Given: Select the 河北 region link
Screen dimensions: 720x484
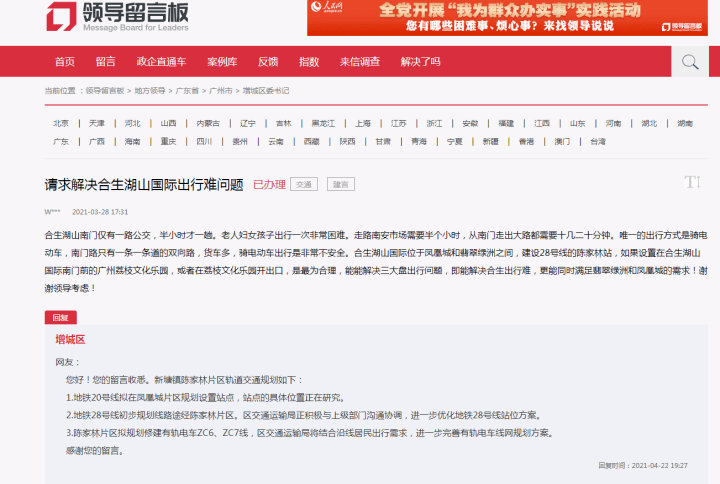Looking at the screenshot, I should 132,124.
